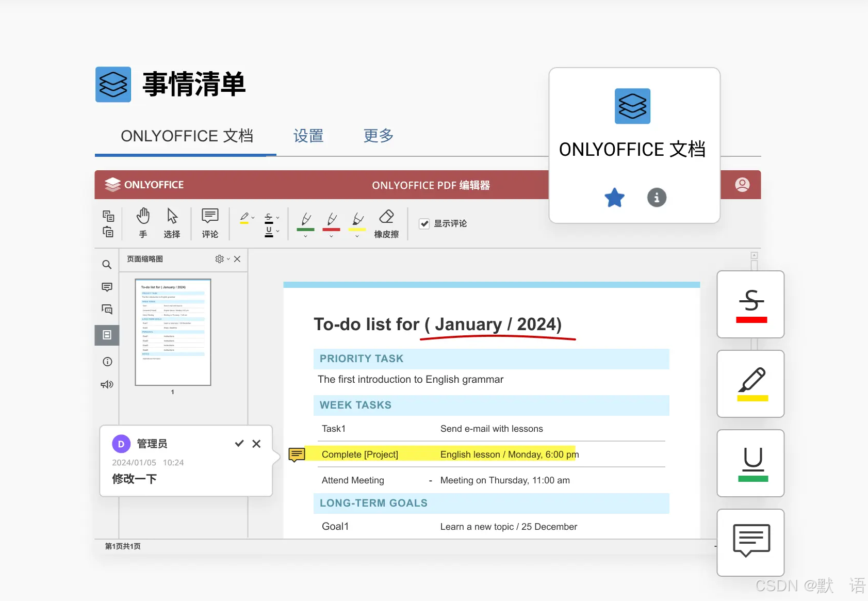Open the 设置 tab
This screenshot has height=601, width=868.
click(x=308, y=136)
